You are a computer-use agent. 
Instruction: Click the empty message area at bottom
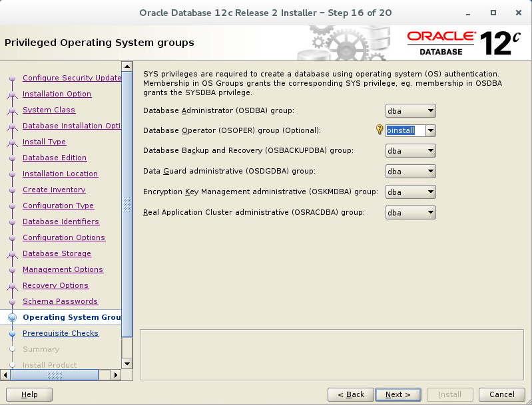tap(332, 355)
